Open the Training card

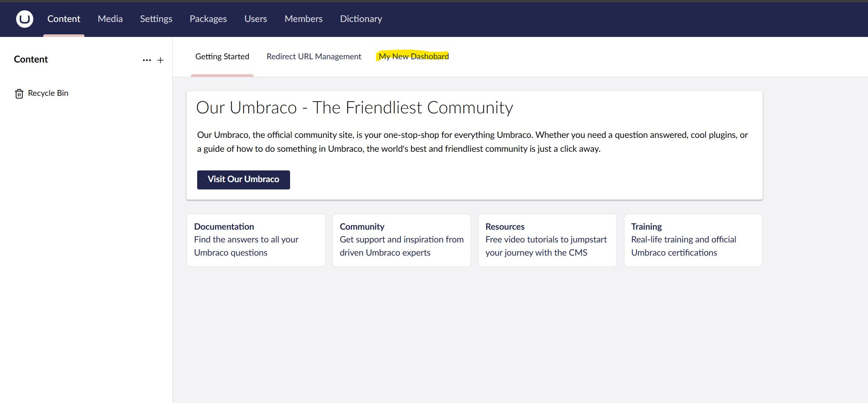[x=693, y=240]
